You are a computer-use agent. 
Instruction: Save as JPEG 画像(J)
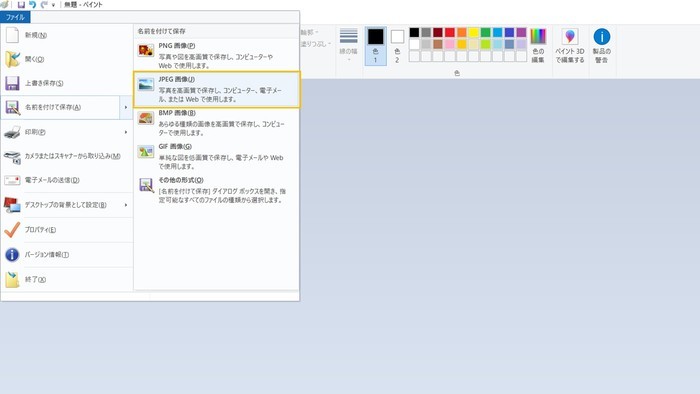(x=217, y=89)
